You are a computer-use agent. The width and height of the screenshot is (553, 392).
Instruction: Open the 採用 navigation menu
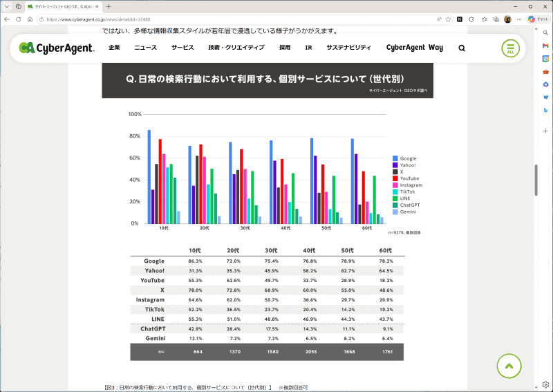pos(285,47)
